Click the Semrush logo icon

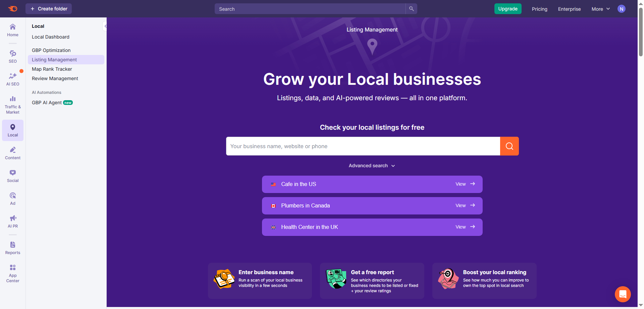pyautogui.click(x=13, y=9)
